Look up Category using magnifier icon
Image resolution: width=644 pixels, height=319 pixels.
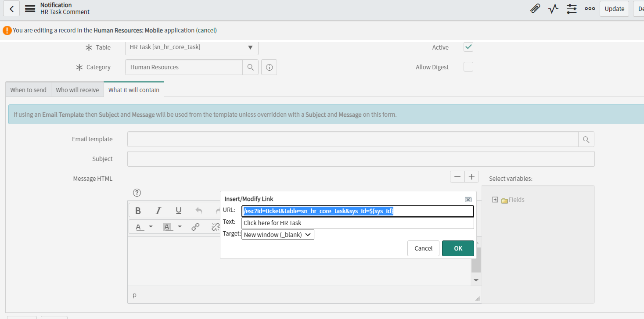(x=250, y=67)
